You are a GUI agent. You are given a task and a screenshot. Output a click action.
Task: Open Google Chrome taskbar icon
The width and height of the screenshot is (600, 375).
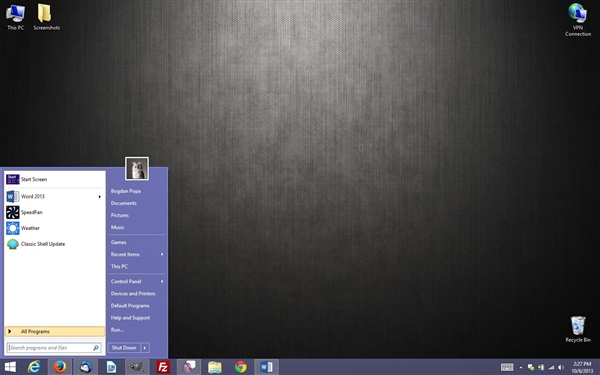[241, 367]
